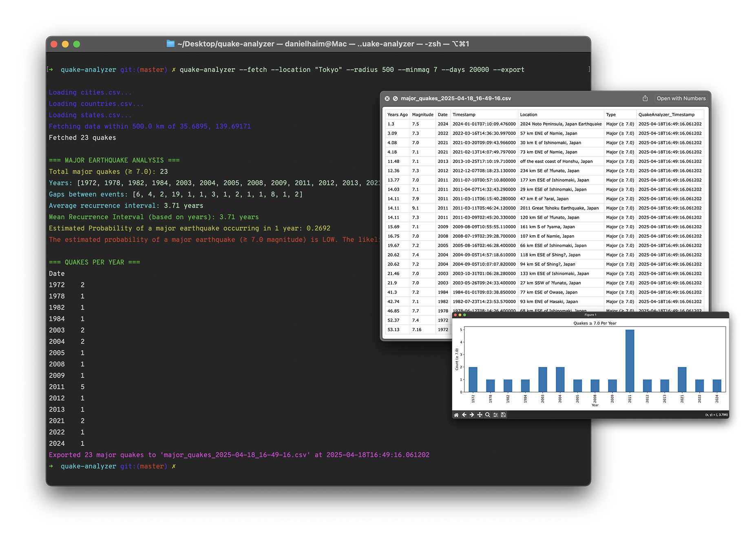This screenshot has width=756, height=543.
Task: Click the share icon in CSV preview window
Action: point(645,98)
